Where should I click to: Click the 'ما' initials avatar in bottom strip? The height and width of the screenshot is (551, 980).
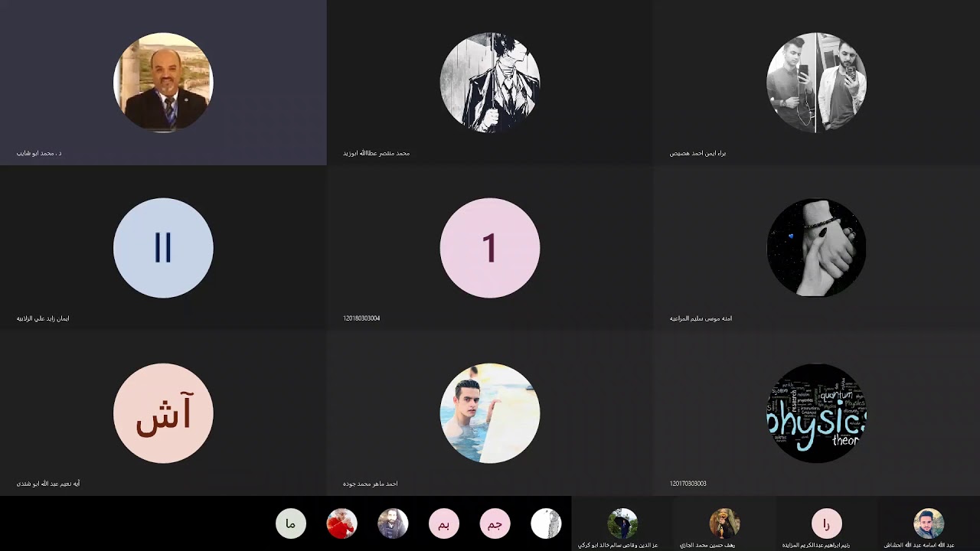pos(291,523)
